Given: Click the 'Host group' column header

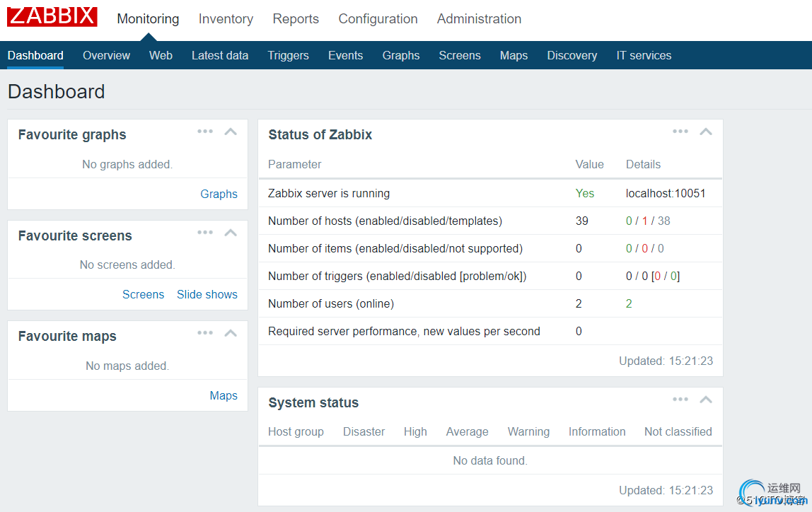Looking at the screenshot, I should 296,432.
